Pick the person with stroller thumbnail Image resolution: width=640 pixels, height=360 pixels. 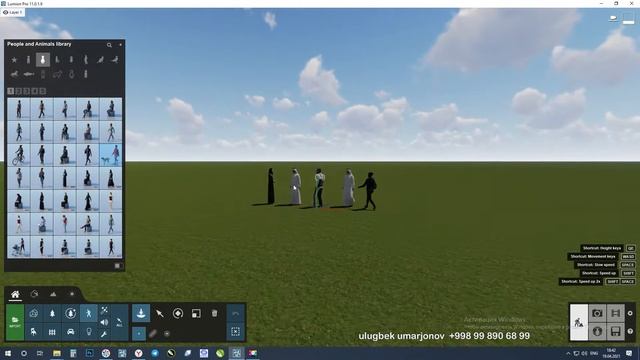pos(18,247)
